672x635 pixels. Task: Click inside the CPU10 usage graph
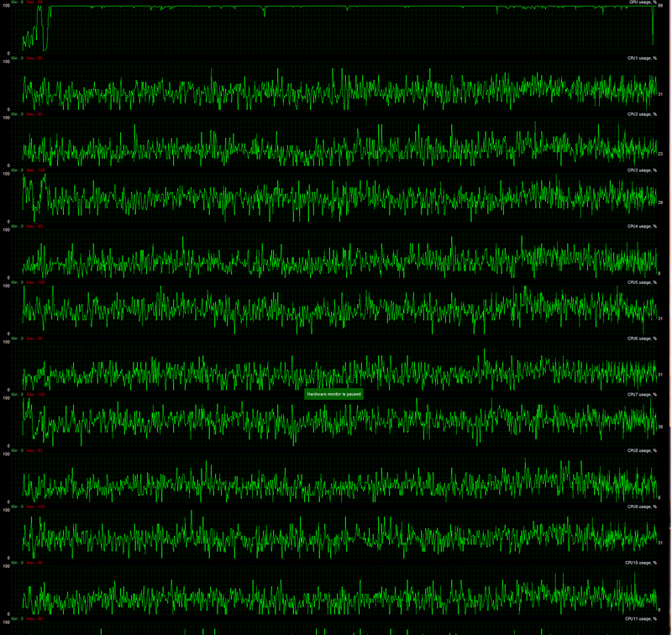[x=333, y=590]
